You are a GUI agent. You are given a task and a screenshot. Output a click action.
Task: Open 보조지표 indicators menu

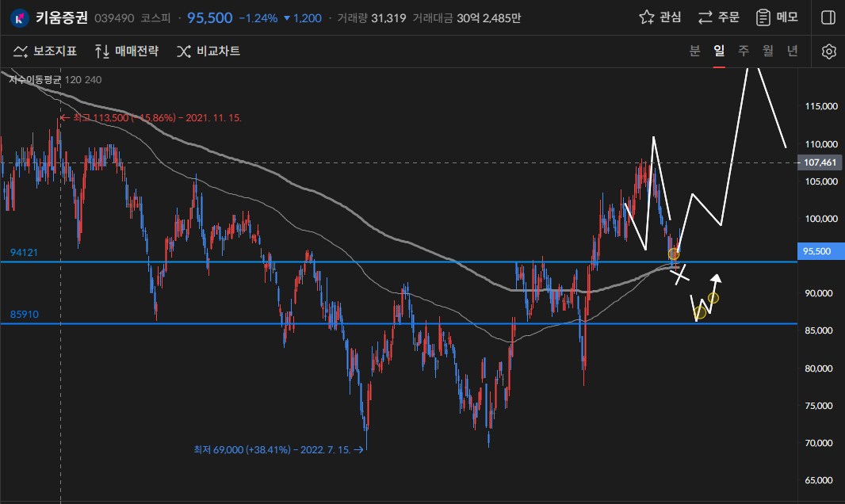coord(45,52)
